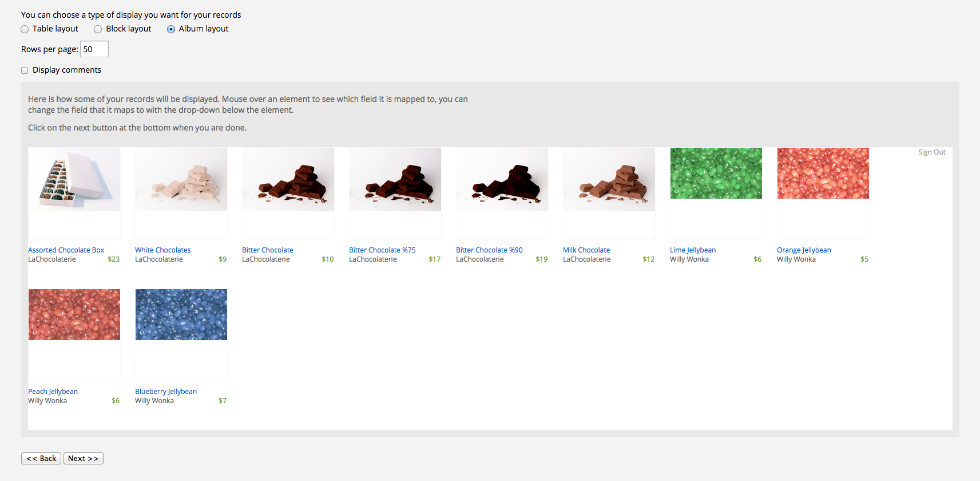This screenshot has width=980, height=481.
Task: Click the Orange Jellybean thumbnail image
Action: (823, 173)
